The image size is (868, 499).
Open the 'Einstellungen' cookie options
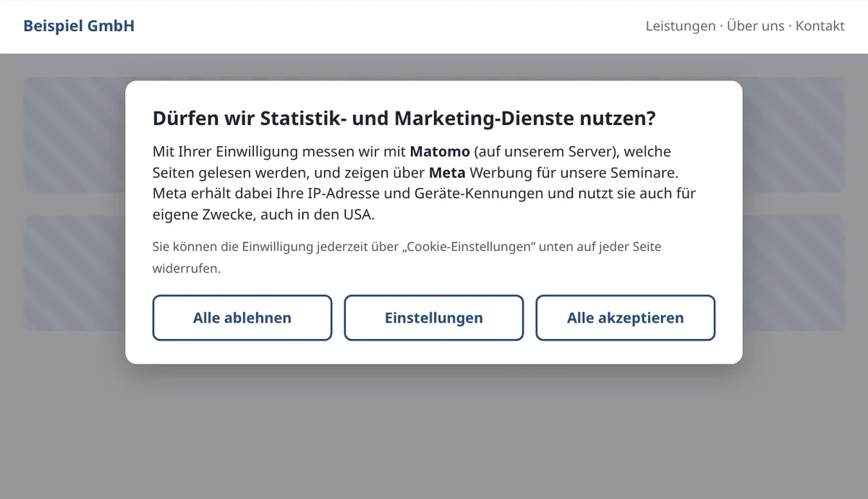(x=433, y=317)
